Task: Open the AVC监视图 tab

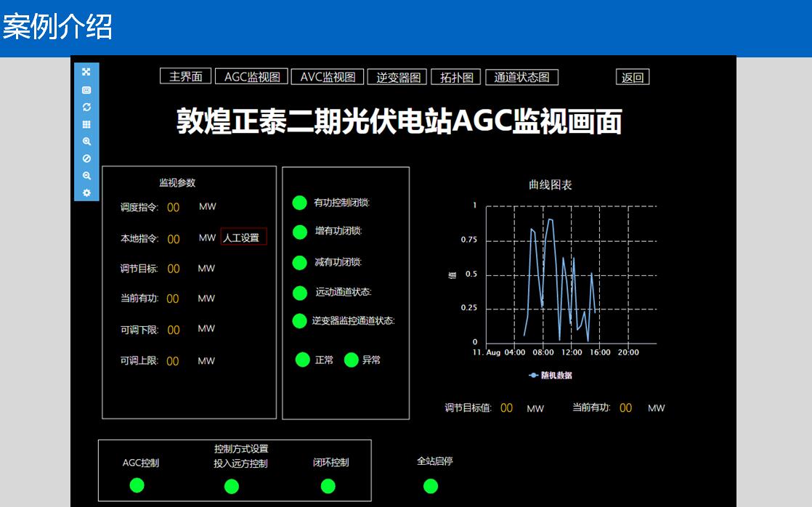Action: (x=328, y=77)
